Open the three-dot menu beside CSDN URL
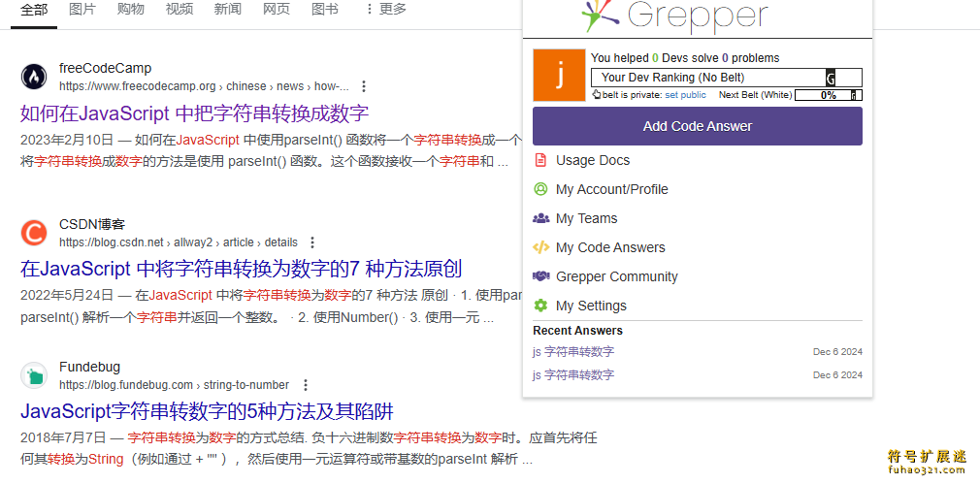Screen dimensions: 980x484 point(312,242)
